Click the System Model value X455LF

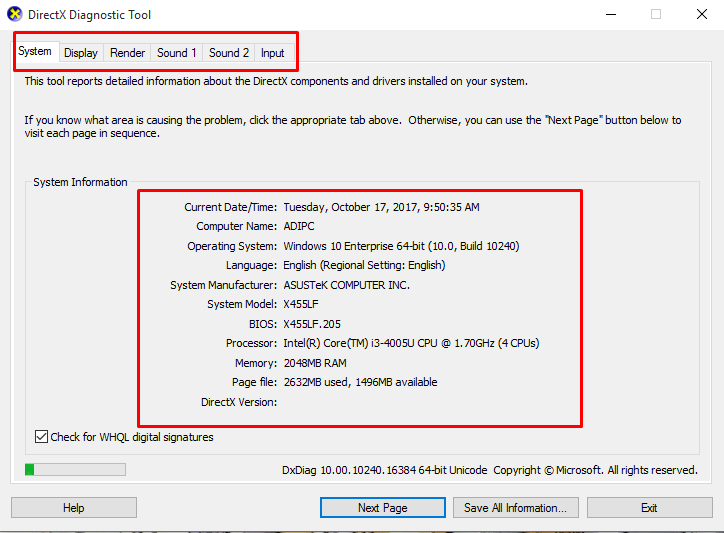point(301,304)
